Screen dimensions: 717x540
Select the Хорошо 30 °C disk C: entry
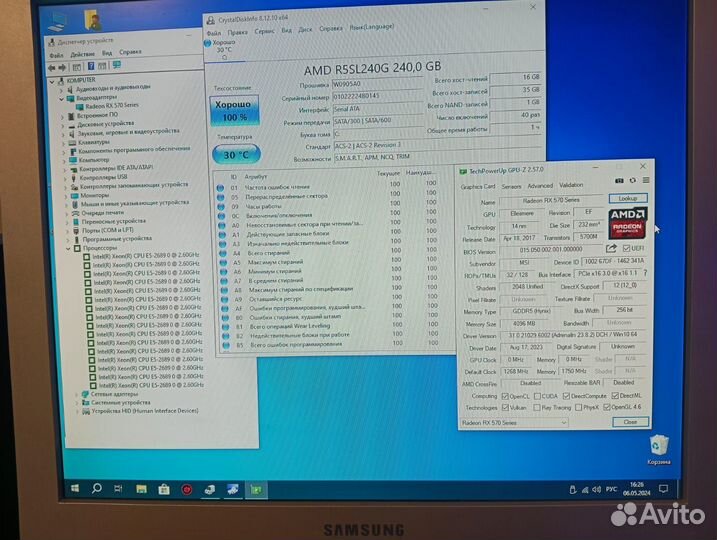pyautogui.click(x=223, y=48)
